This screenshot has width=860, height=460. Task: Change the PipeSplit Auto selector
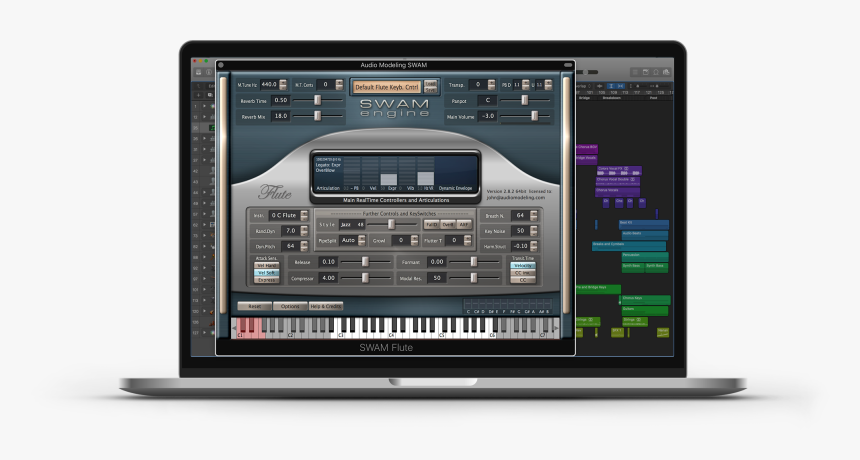tap(352, 240)
